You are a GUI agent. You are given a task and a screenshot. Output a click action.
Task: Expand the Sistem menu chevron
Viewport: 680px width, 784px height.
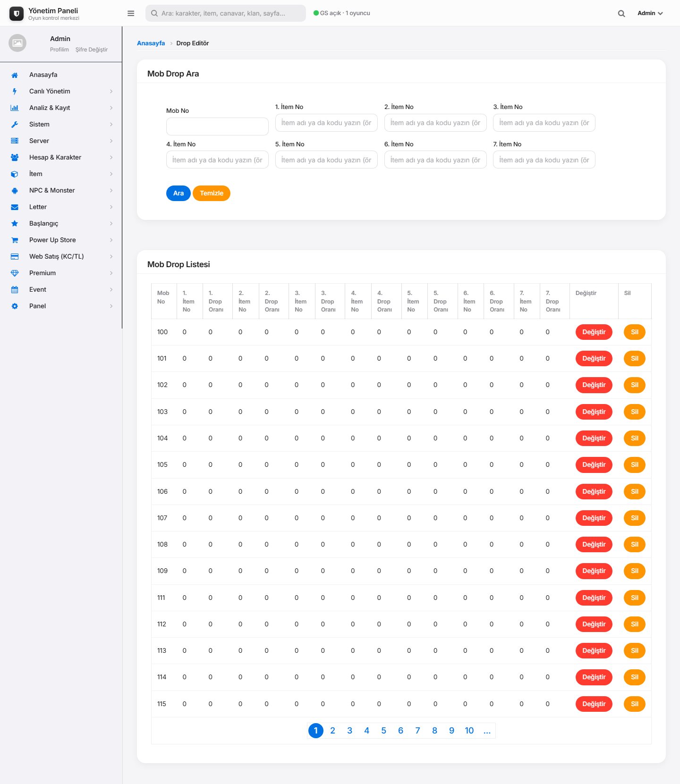click(x=111, y=125)
